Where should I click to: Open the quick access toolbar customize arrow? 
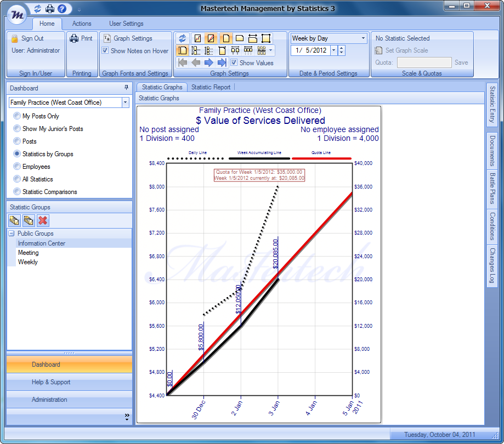[x=79, y=10]
